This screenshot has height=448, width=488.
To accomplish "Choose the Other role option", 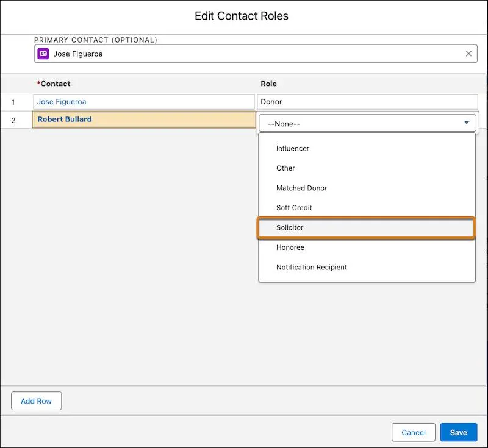I will coord(367,168).
